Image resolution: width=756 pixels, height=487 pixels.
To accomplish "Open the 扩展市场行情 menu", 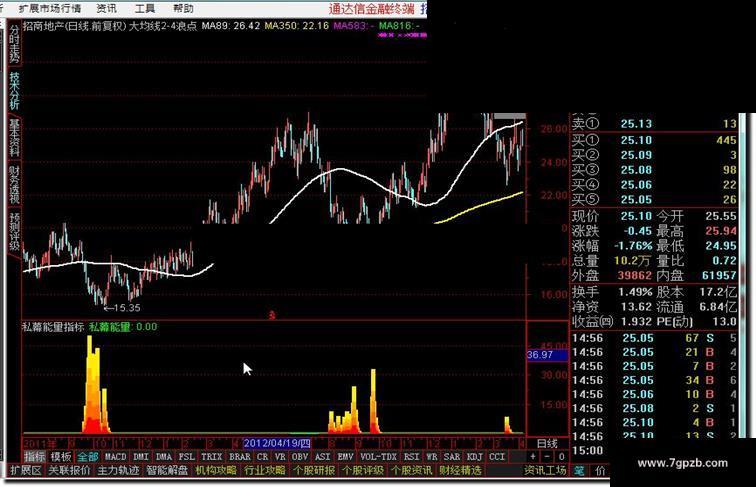I will pyautogui.click(x=50, y=9).
